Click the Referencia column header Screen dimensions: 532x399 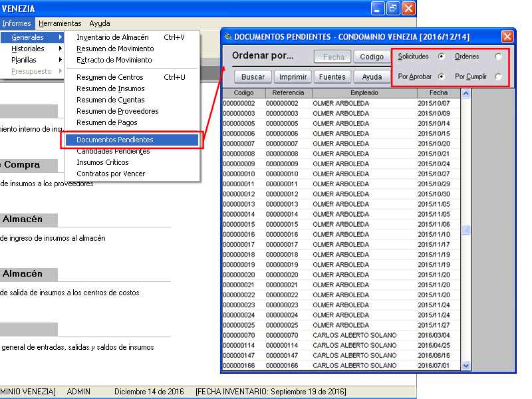pyautogui.click(x=288, y=92)
